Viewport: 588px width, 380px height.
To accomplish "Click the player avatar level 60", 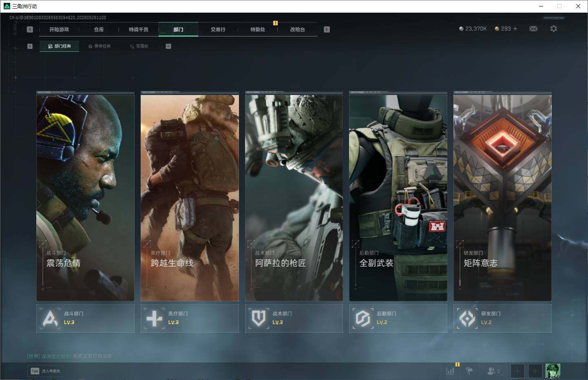I will coord(553,371).
